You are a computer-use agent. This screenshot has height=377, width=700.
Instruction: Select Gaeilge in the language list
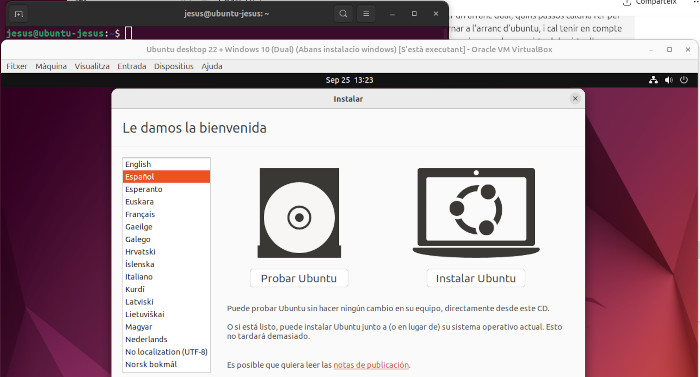pyautogui.click(x=166, y=227)
